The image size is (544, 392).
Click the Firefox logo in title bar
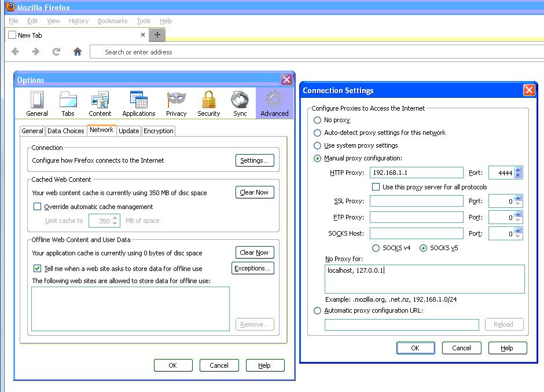pos(10,6)
